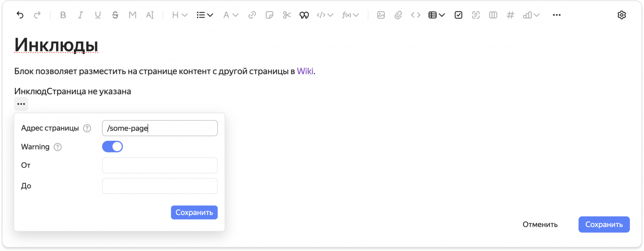Open the include block options menu
The image size is (644, 251).
(x=21, y=104)
